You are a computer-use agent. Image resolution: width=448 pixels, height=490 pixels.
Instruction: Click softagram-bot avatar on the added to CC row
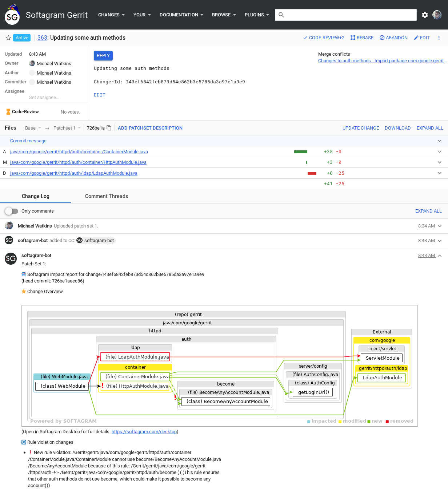pos(9,240)
